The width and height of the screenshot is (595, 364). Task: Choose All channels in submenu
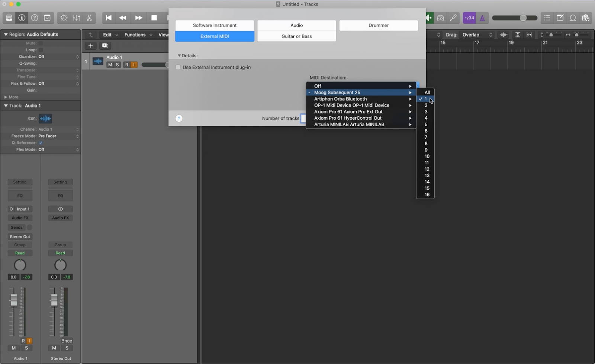pyautogui.click(x=425, y=92)
